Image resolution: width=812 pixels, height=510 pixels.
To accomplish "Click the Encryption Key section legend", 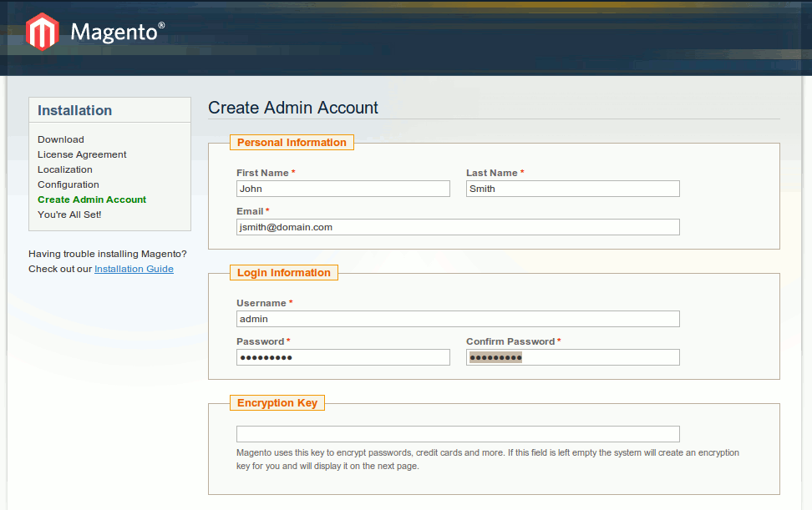I will [x=277, y=403].
